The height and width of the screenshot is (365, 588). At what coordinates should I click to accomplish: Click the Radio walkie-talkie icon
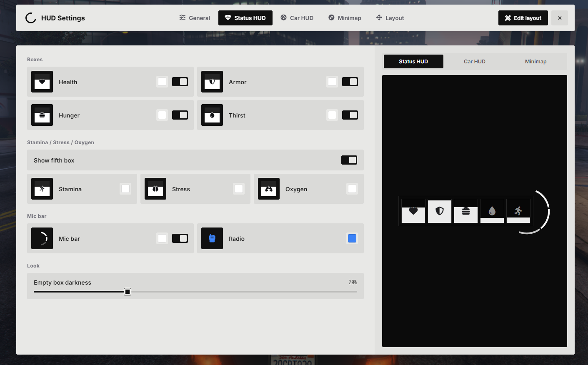212,238
